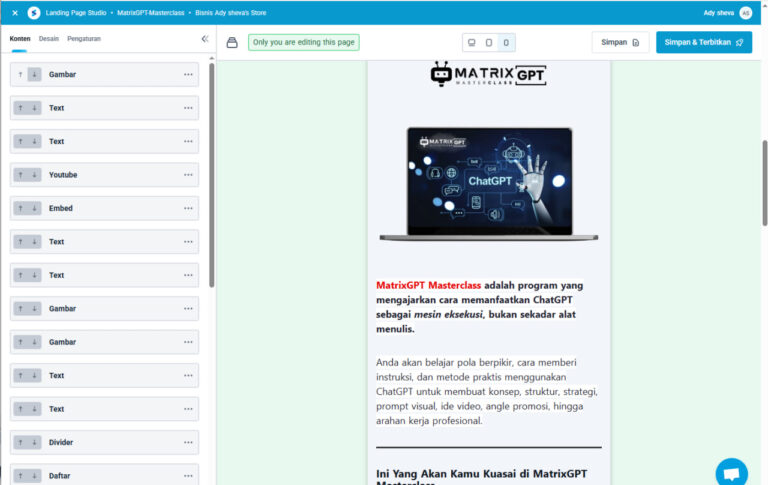768x485 pixels.
Task: Move the Divider block up
Action: click(x=20, y=442)
